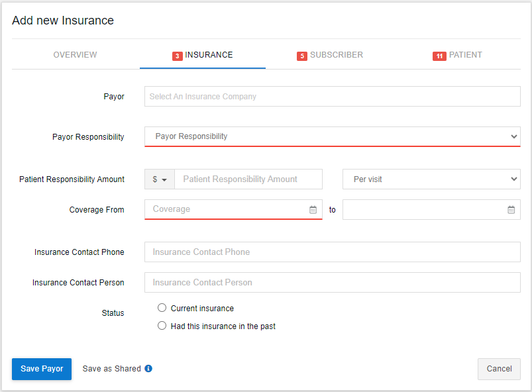Expand the dollar currency unit dropdown

tap(159, 179)
